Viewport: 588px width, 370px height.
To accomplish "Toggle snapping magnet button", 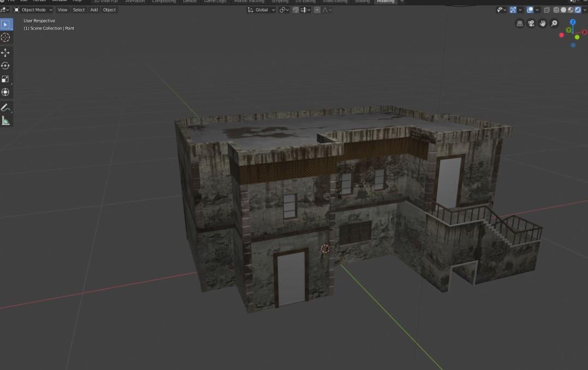I will (x=295, y=10).
